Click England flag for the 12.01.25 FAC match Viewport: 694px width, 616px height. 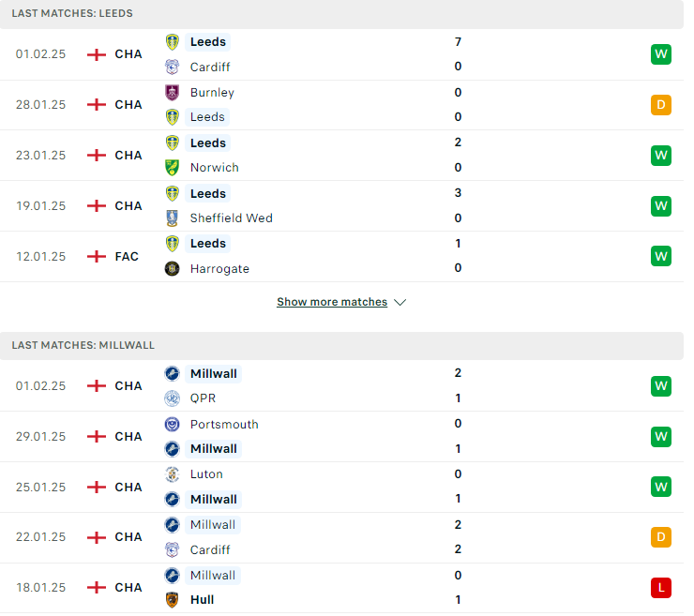click(97, 257)
